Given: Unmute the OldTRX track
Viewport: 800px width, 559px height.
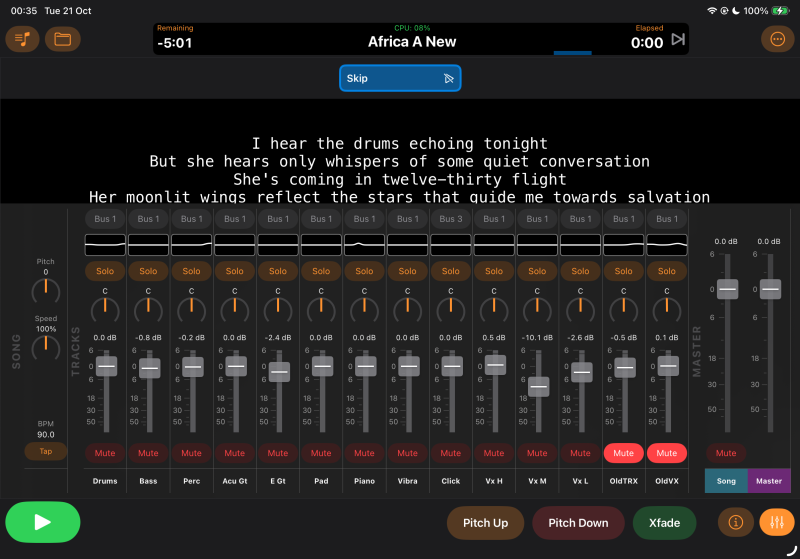Looking at the screenshot, I should [623, 453].
